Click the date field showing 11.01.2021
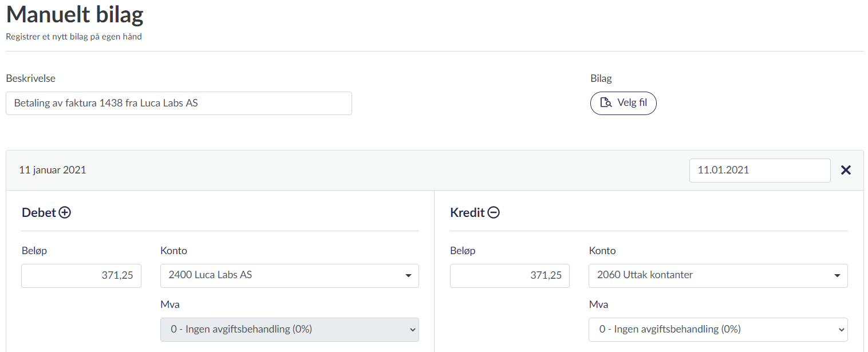 pyautogui.click(x=759, y=171)
